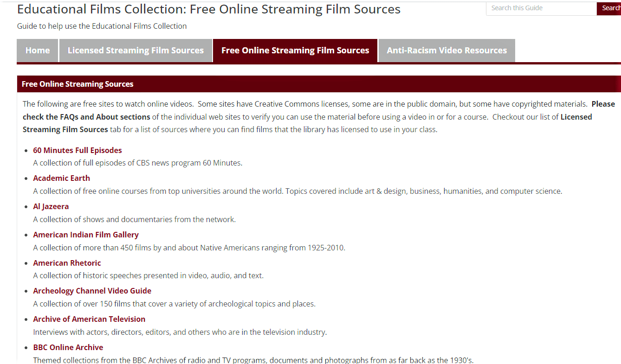Select Free Online Streaming Film Sources tab

pyautogui.click(x=295, y=51)
